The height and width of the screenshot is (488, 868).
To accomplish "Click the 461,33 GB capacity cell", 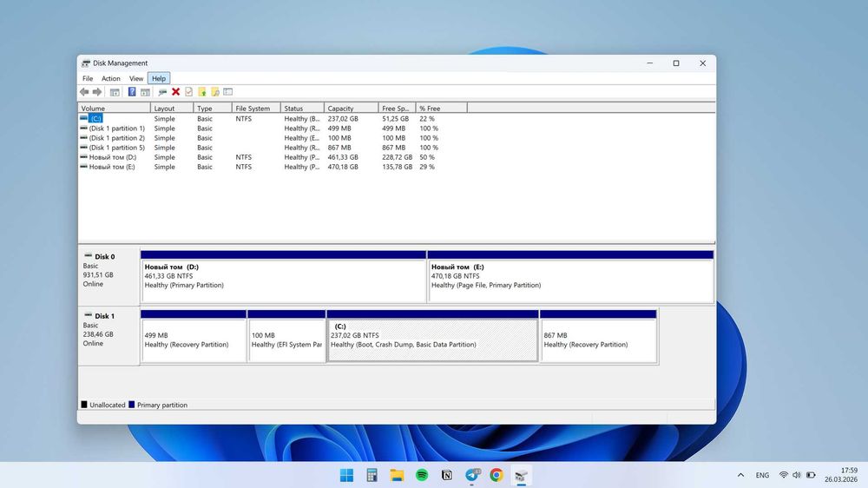I will (x=343, y=157).
